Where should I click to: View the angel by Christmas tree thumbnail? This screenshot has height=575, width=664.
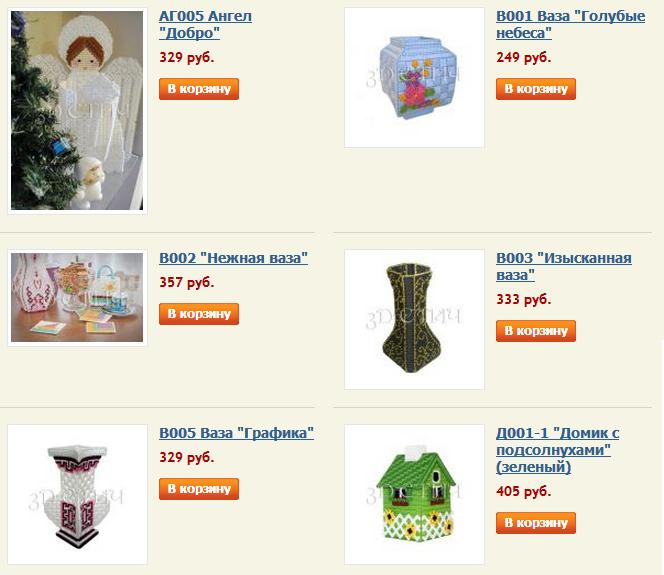(77, 111)
